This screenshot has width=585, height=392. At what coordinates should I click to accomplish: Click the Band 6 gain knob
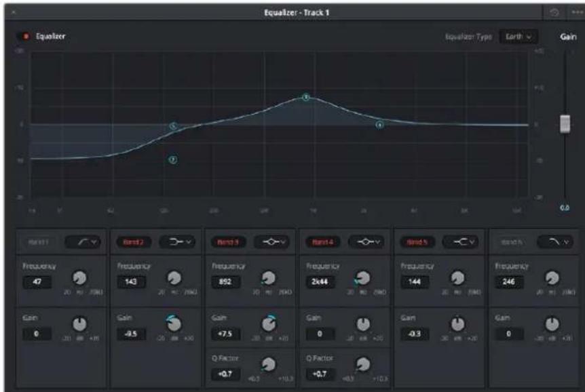[552, 324]
